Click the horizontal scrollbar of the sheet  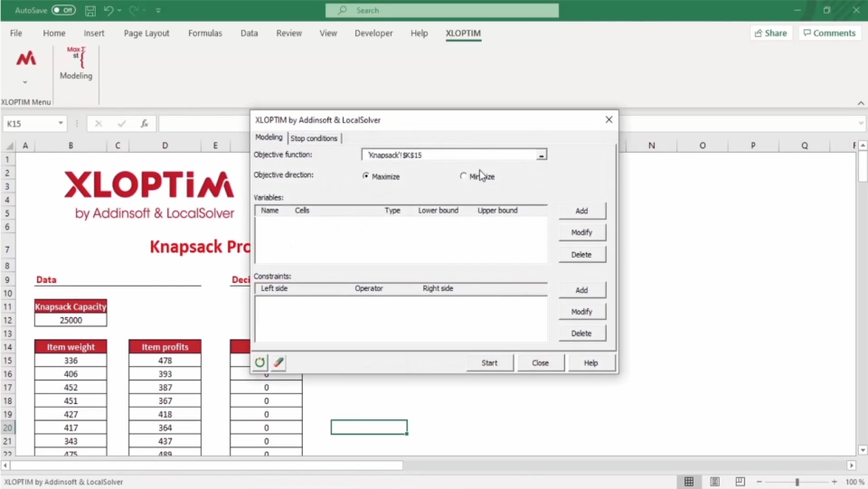[207, 465]
